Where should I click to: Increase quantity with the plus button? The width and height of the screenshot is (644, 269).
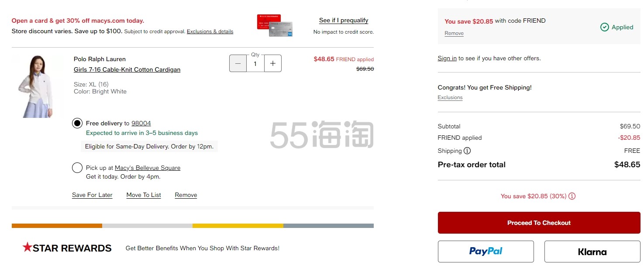pos(273,63)
